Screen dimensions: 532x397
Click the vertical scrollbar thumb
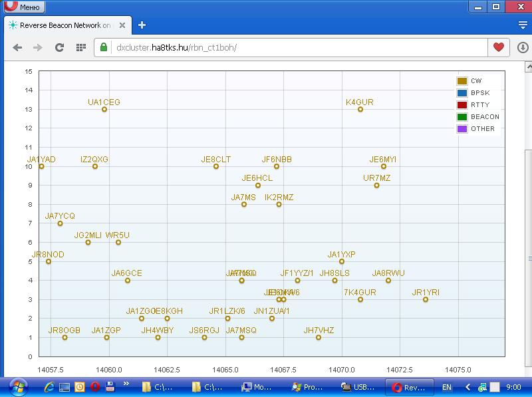pyautogui.click(x=529, y=258)
